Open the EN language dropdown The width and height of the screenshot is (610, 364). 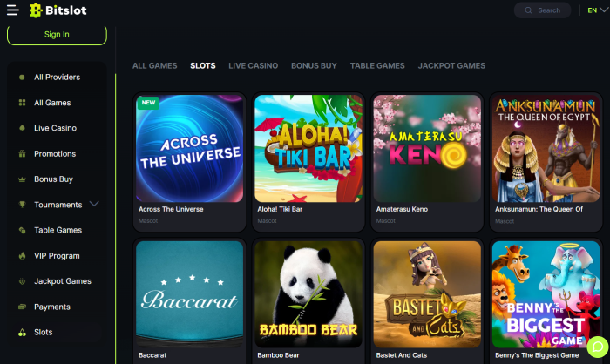(597, 10)
